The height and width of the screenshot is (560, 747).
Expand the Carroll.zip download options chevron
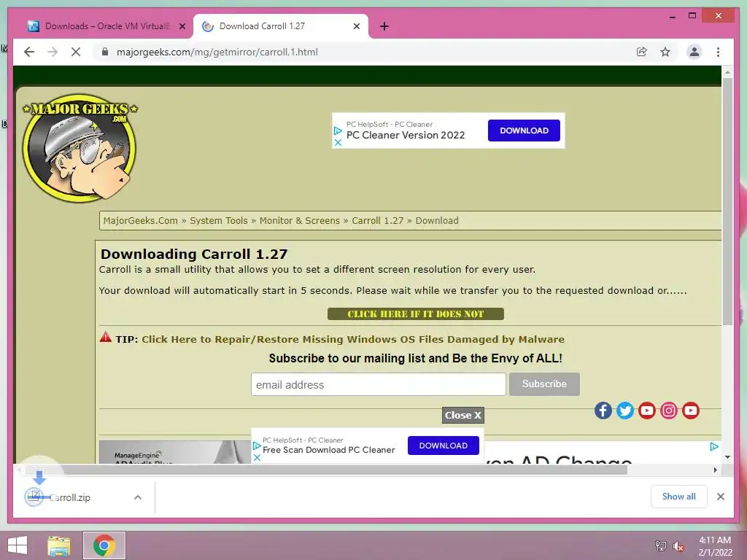[138, 497]
